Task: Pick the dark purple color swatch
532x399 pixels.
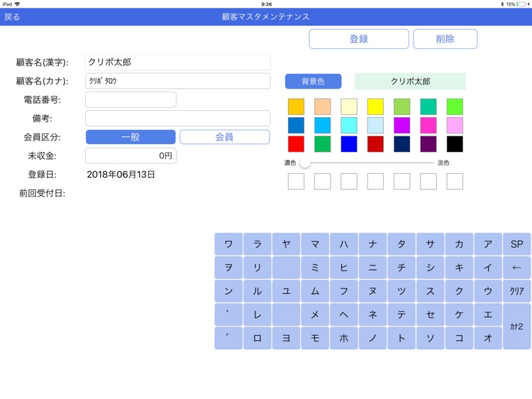Action: click(x=428, y=144)
